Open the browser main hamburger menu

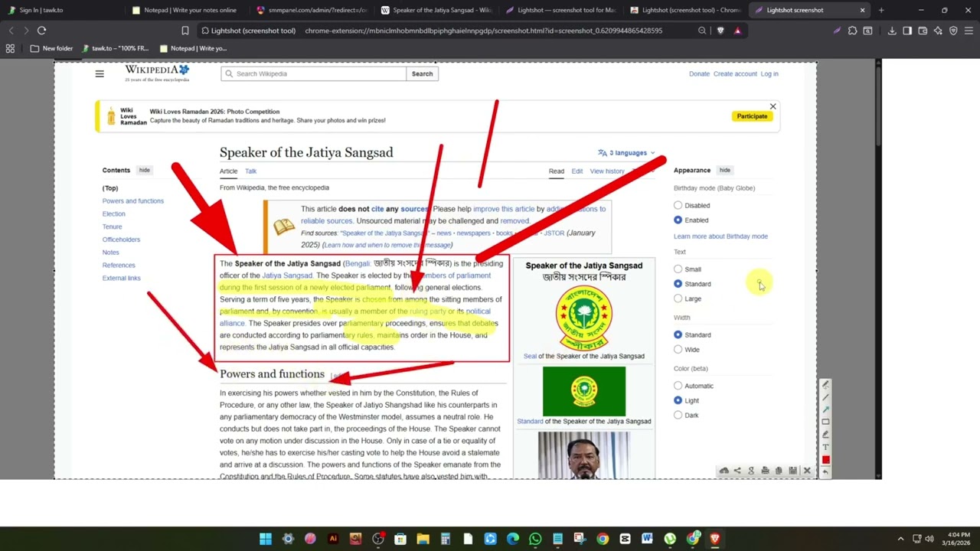(x=969, y=31)
